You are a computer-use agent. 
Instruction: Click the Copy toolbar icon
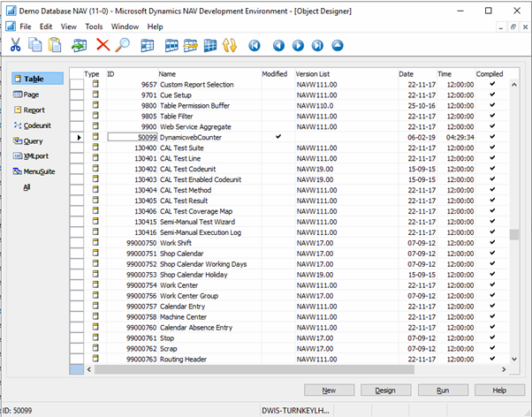coord(36,44)
